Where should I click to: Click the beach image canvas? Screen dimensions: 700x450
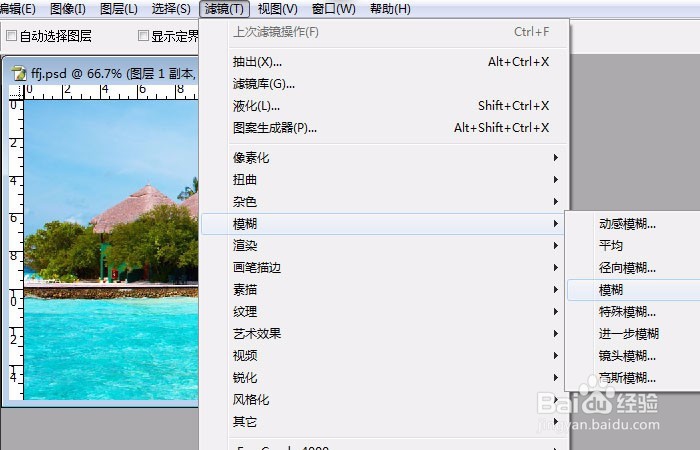tap(111, 250)
